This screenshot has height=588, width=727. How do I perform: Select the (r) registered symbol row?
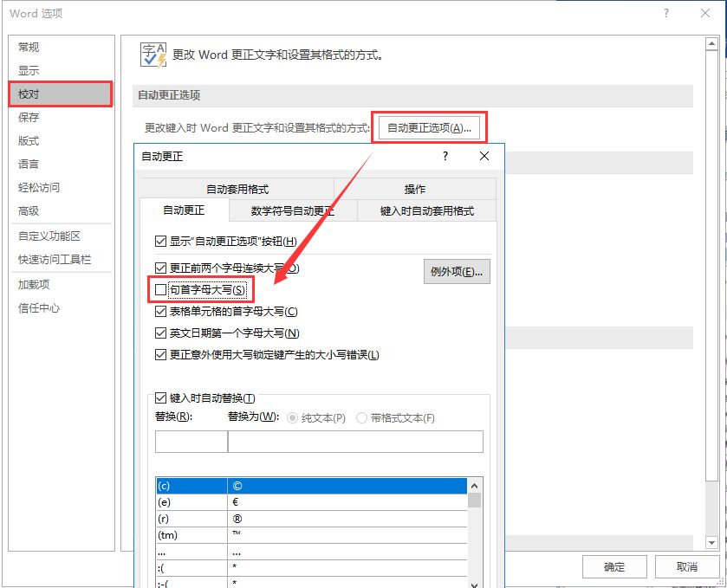312,519
